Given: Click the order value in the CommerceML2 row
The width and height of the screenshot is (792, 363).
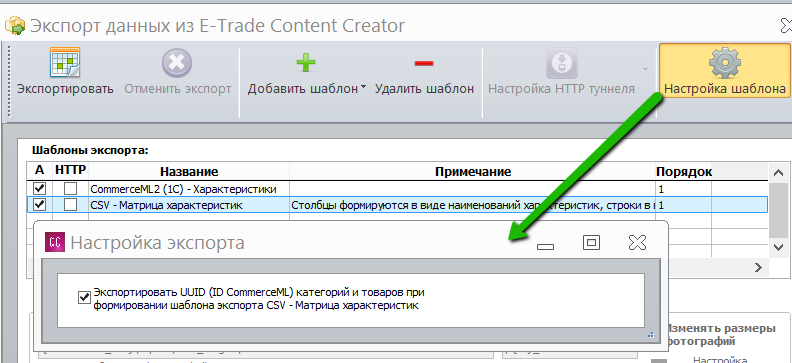Looking at the screenshot, I should [662, 190].
